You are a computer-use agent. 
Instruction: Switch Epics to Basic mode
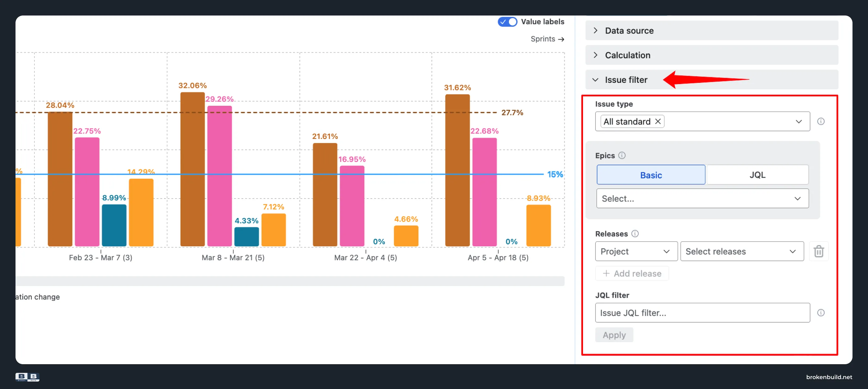coord(651,175)
